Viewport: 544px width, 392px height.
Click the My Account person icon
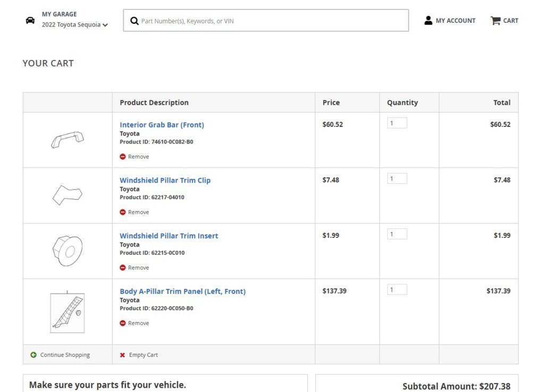click(x=428, y=20)
